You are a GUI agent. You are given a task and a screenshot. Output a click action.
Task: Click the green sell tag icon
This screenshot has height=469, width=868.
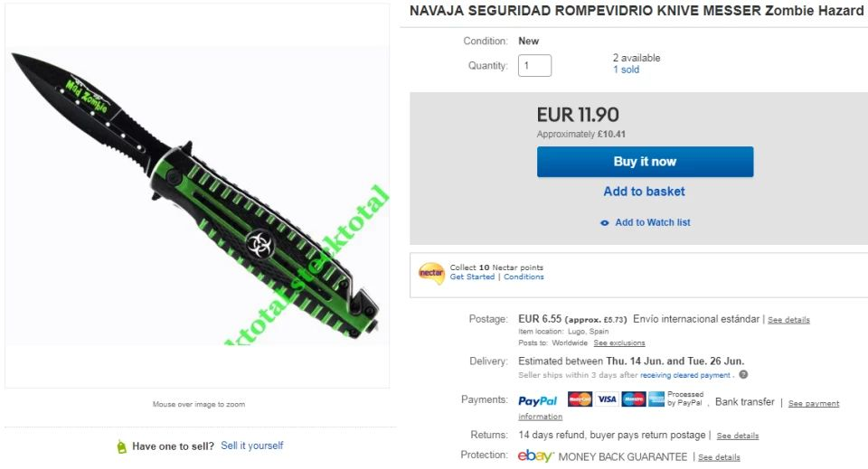pyautogui.click(x=122, y=446)
